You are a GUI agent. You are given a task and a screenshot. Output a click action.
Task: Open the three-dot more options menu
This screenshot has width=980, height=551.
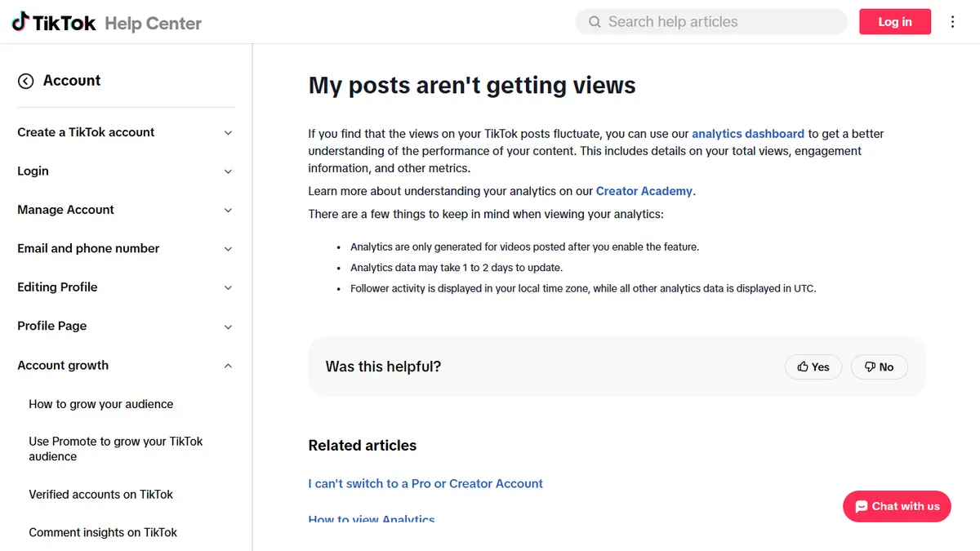952,22
